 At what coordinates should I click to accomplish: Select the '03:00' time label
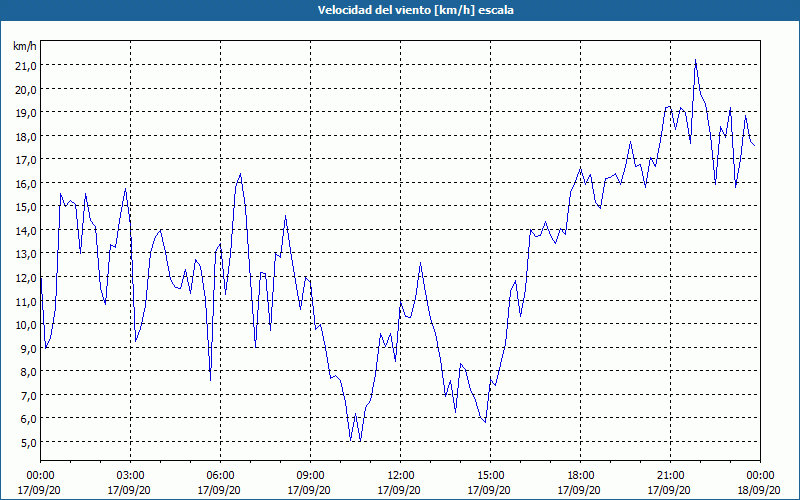coord(130,476)
